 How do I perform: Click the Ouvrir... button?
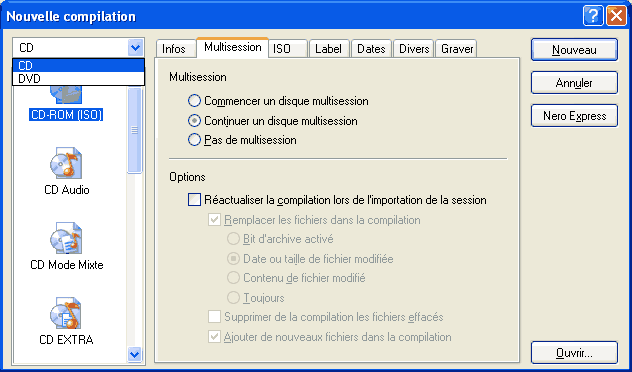click(x=574, y=353)
